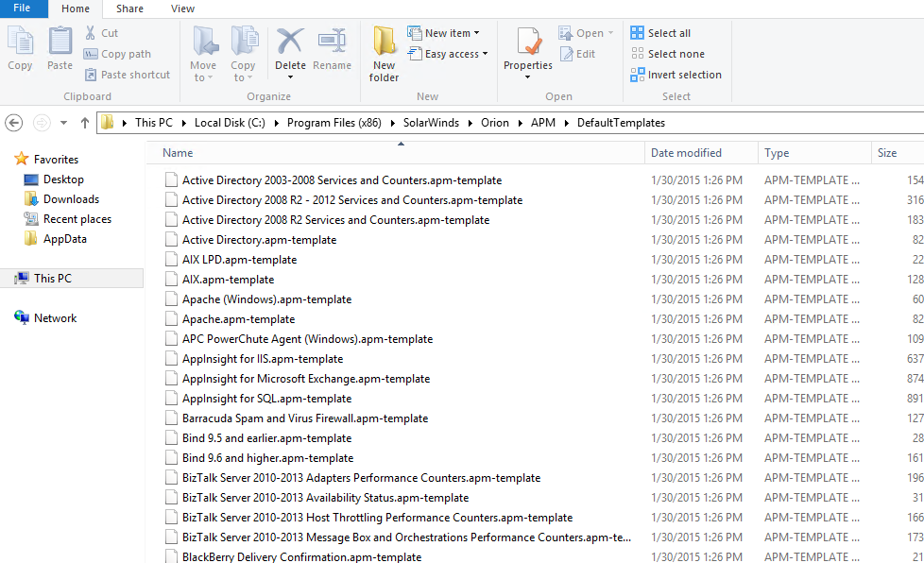
Task: Expand the Properties dropdown arrow
Action: [x=528, y=77]
